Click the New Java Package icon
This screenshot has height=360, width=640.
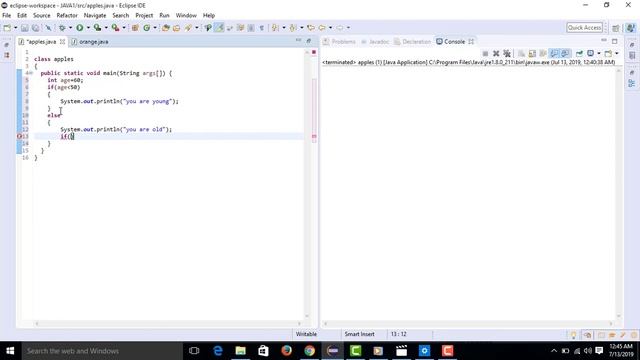(135, 28)
